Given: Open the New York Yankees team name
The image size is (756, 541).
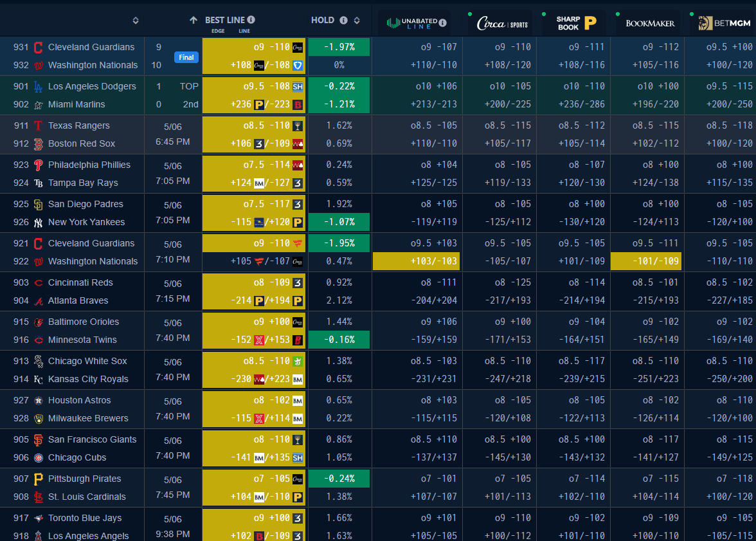Looking at the screenshot, I should [86, 223].
